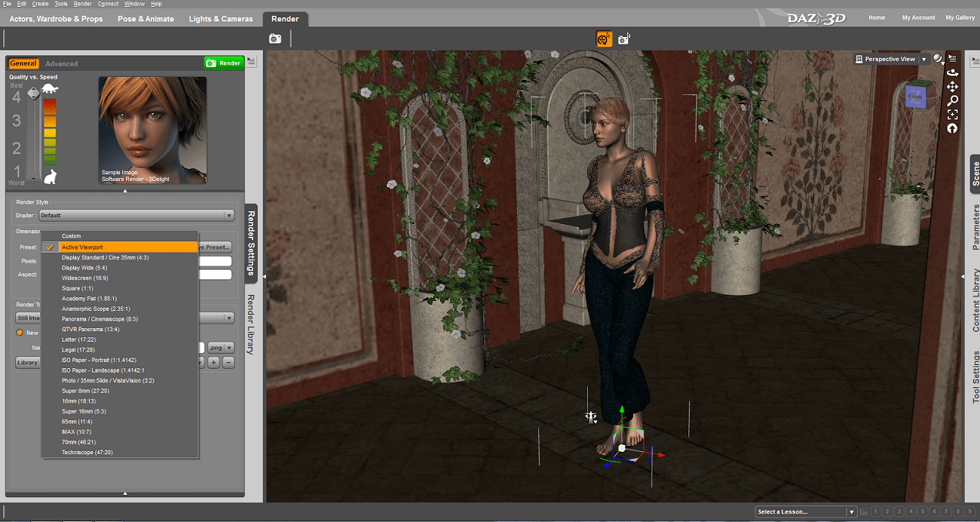Image resolution: width=980 pixels, height=522 pixels.
Task: Select Super 16mm (5:3) preset
Action: 120,411
